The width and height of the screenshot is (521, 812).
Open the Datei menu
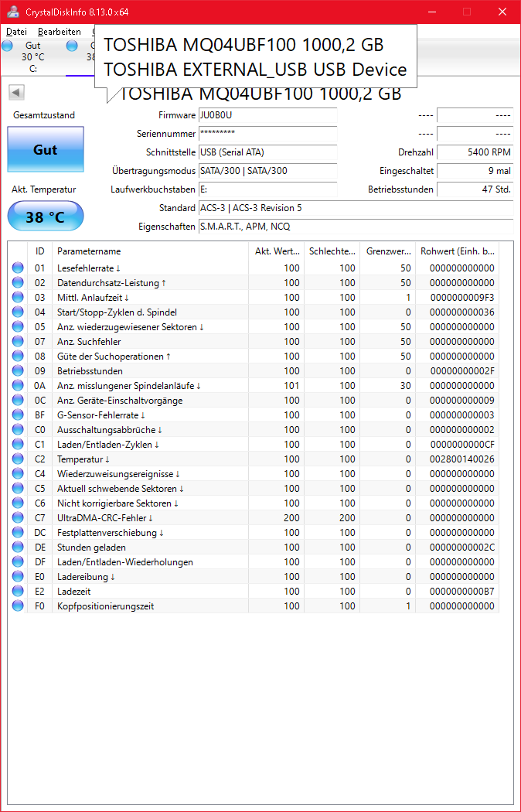pos(16,32)
